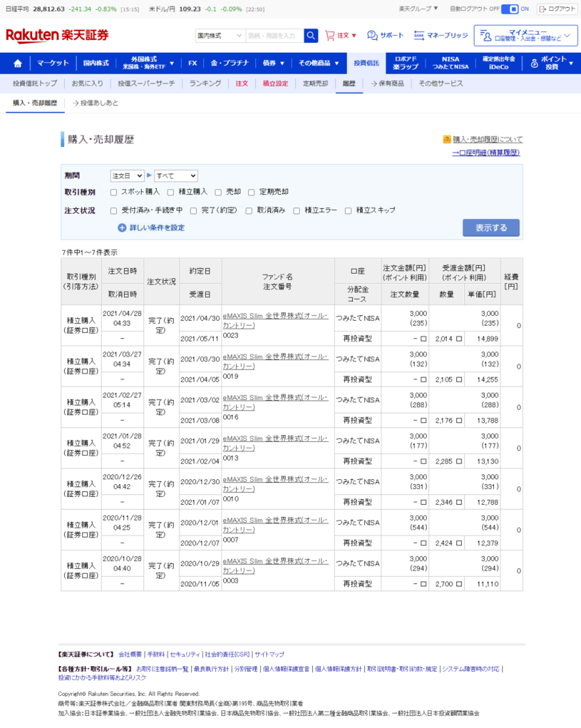The height and width of the screenshot is (728, 581).
Task: Open 会社概要 footer link
Action: tap(130, 655)
